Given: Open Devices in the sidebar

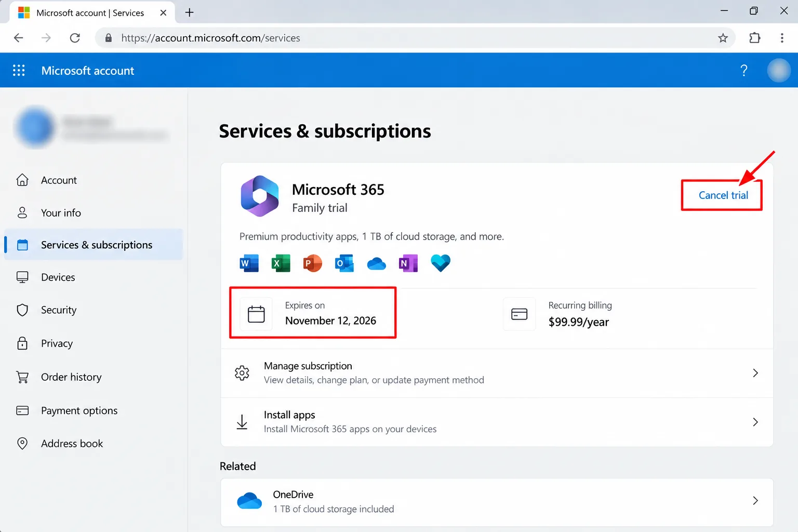Looking at the screenshot, I should point(94,277).
